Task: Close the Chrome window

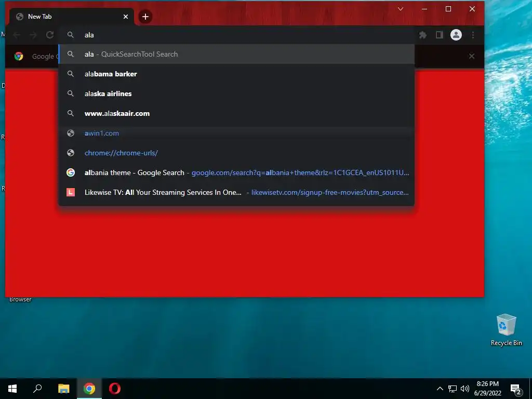Action: point(472,9)
